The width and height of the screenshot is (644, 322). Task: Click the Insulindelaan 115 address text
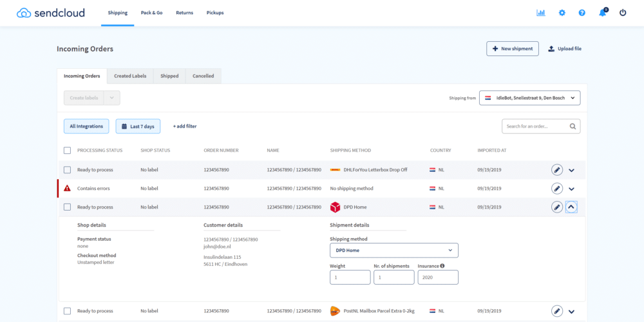(x=222, y=257)
